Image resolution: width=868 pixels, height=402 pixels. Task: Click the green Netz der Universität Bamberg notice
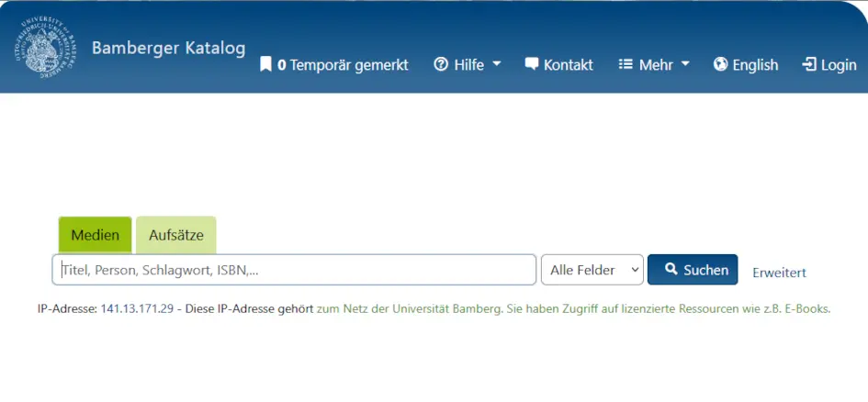(573, 309)
